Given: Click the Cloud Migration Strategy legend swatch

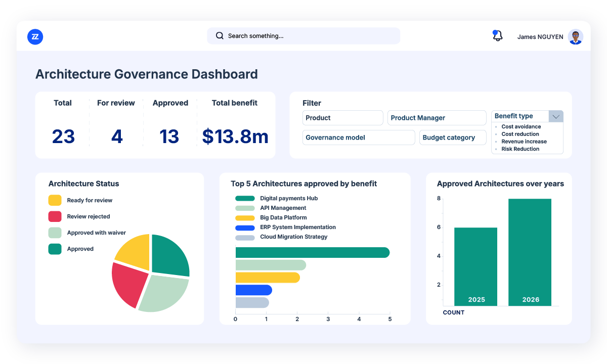Looking at the screenshot, I should tap(245, 237).
